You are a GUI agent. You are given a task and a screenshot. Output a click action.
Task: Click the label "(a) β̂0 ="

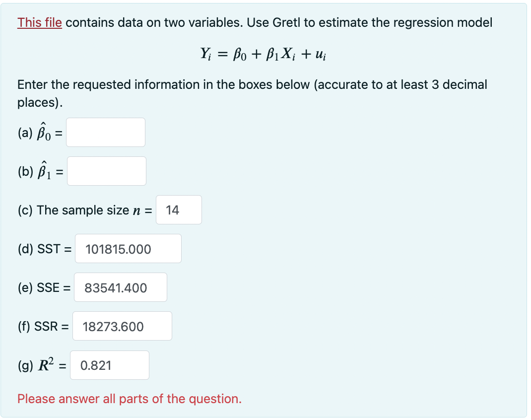(x=40, y=132)
